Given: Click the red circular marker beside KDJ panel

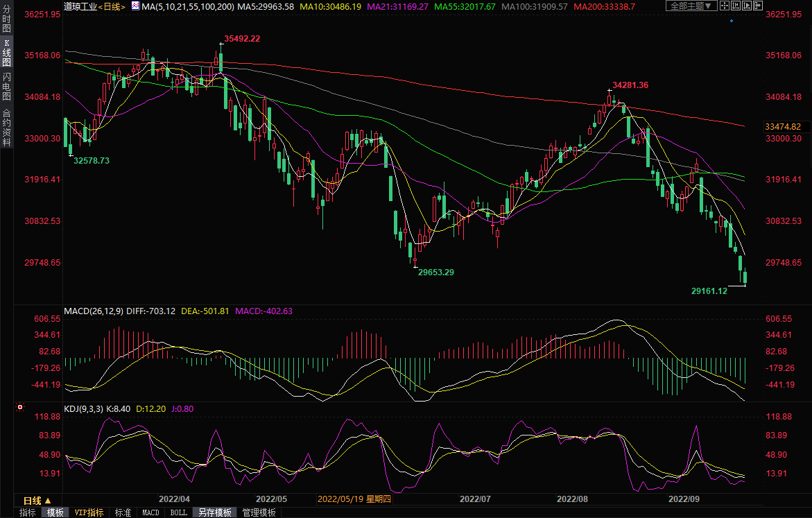Looking at the screenshot, I should (x=19, y=407).
